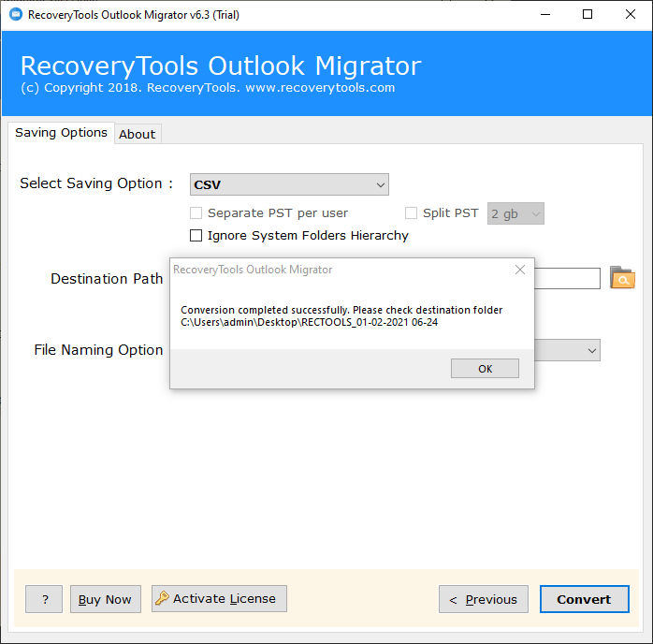Viewport: 653px width, 644px height.
Task: Click OK in the conversion completed dialog
Action: [x=485, y=368]
